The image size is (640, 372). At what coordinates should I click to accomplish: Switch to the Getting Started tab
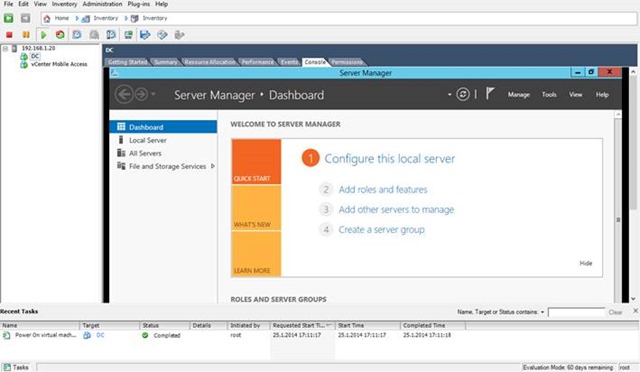point(127,62)
